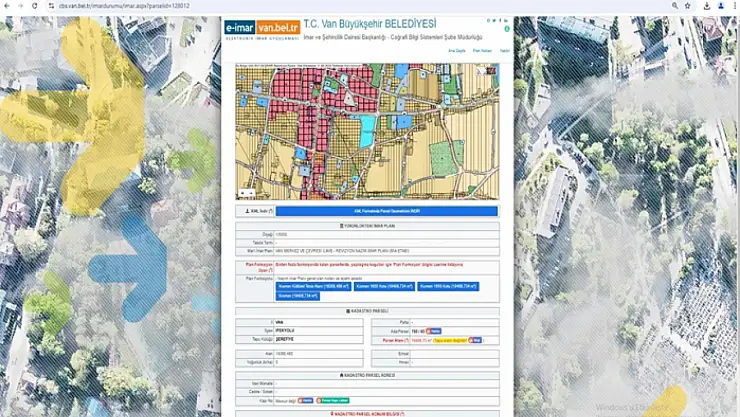Image resolution: width=740 pixels, height=417 pixels.
Task: Click the Ölçeği scale value cell
Action: coord(387,234)
